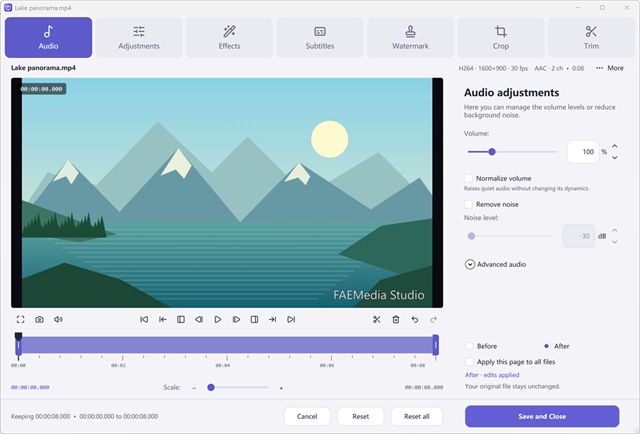Click the Noise level slider handle

point(471,236)
